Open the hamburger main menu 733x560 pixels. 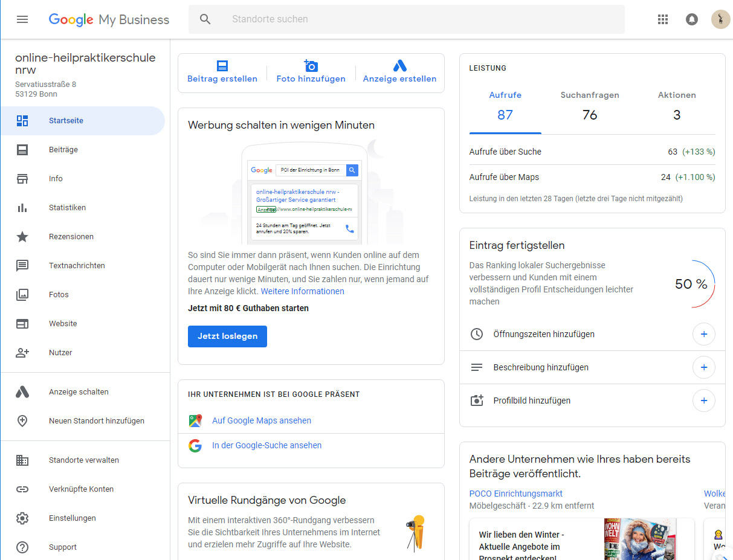[x=22, y=19]
